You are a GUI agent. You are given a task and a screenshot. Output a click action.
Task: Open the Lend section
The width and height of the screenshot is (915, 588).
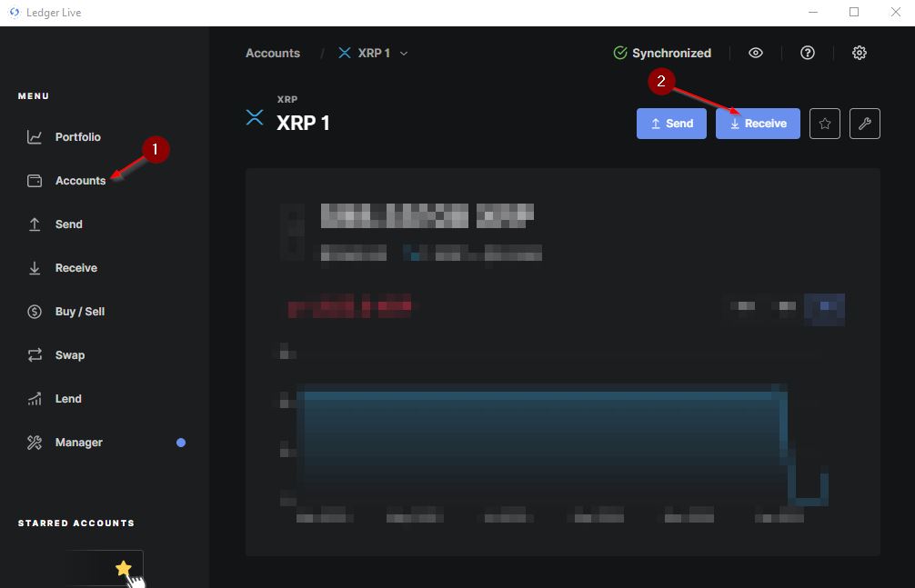(x=67, y=399)
